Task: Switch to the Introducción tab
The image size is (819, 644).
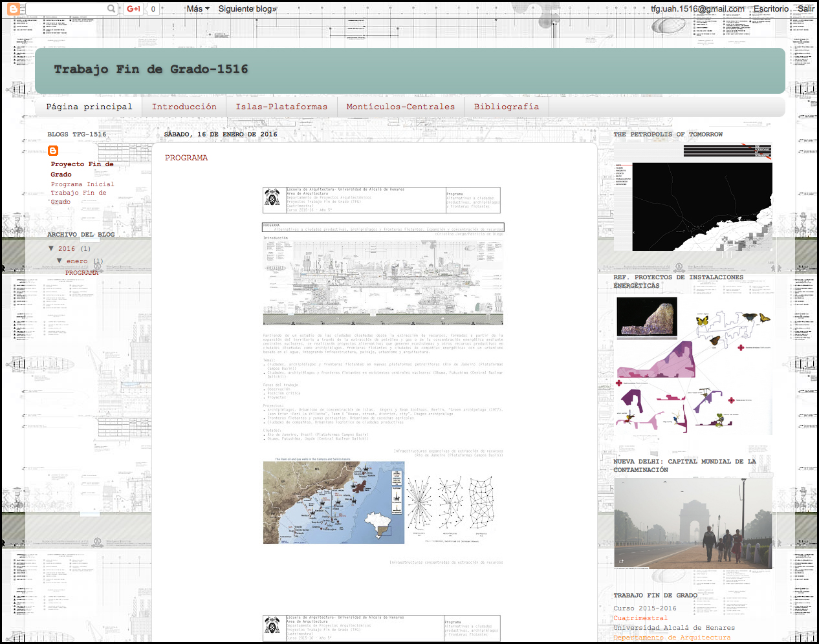Action: point(184,107)
